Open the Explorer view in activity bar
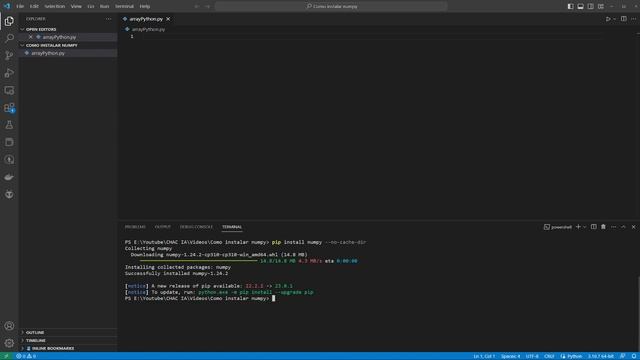This screenshot has width=640, height=360. [x=9, y=21]
